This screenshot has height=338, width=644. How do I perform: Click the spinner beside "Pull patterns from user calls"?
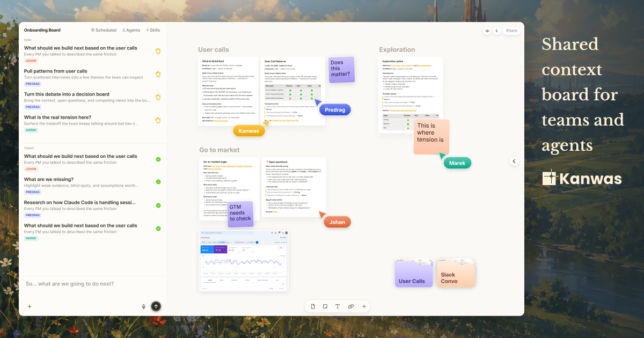[x=158, y=74]
